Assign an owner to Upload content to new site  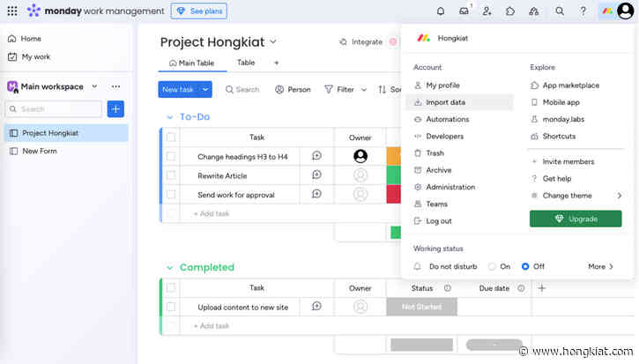360,307
